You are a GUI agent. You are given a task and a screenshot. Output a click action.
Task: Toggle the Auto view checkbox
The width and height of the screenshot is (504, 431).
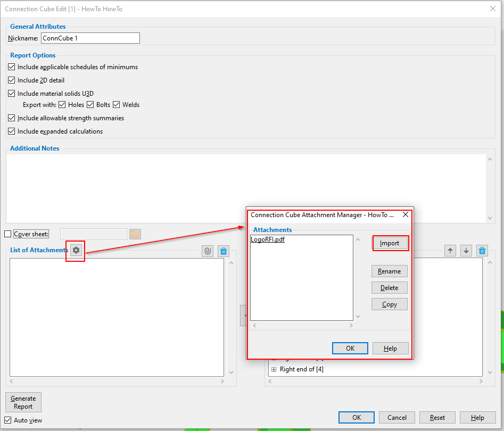pos(7,420)
